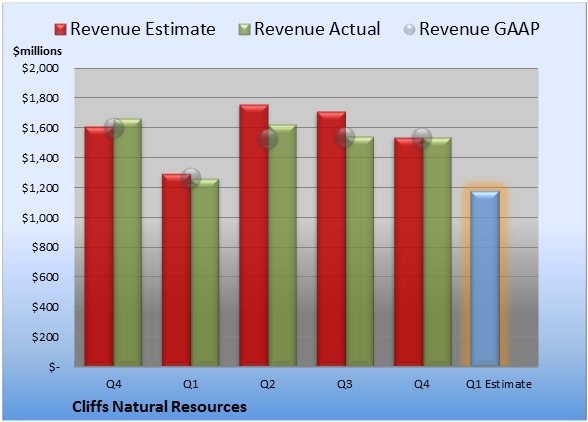Select the red estimate bar for Q2

[254, 235]
